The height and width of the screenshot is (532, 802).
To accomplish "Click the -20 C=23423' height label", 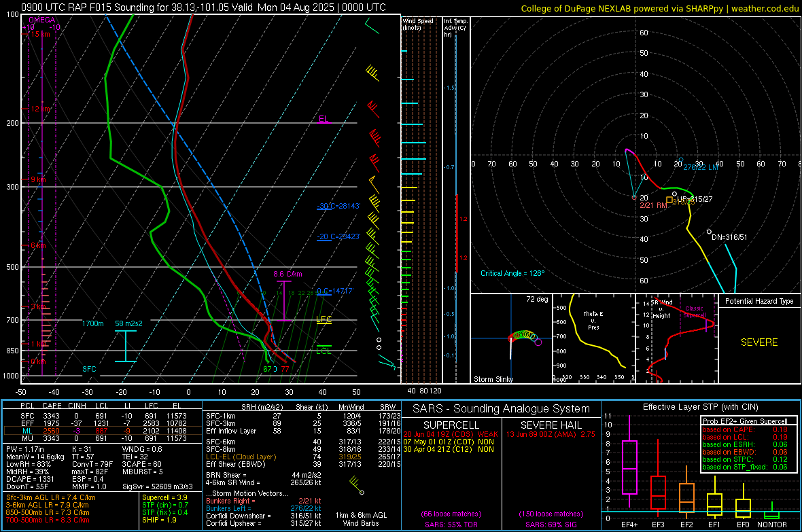I will tap(338, 237).
